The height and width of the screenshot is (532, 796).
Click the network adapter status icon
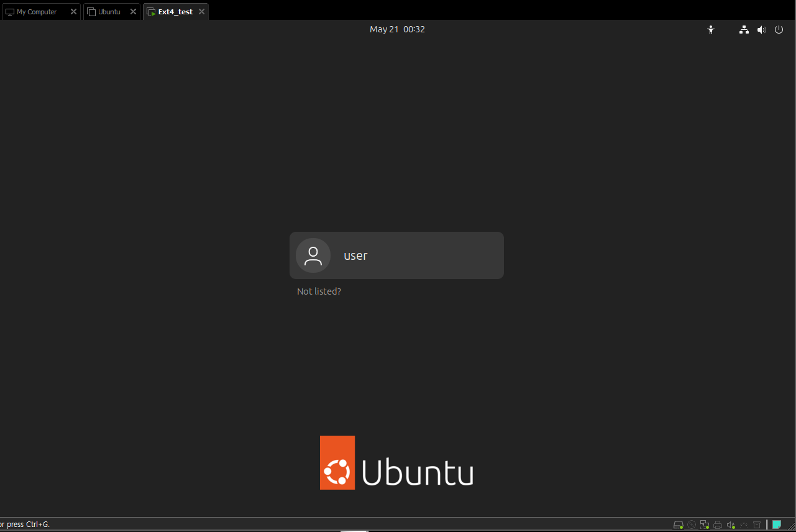click(705, 525)
